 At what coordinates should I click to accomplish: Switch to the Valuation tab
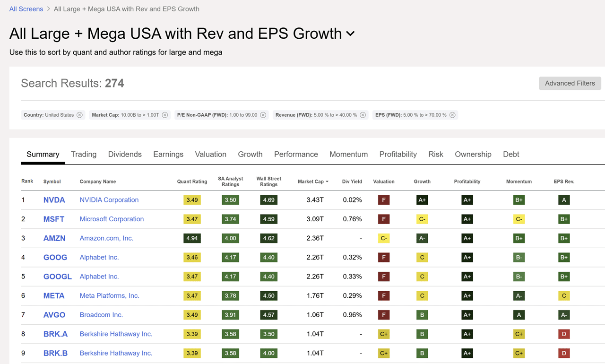click(211, 154)
